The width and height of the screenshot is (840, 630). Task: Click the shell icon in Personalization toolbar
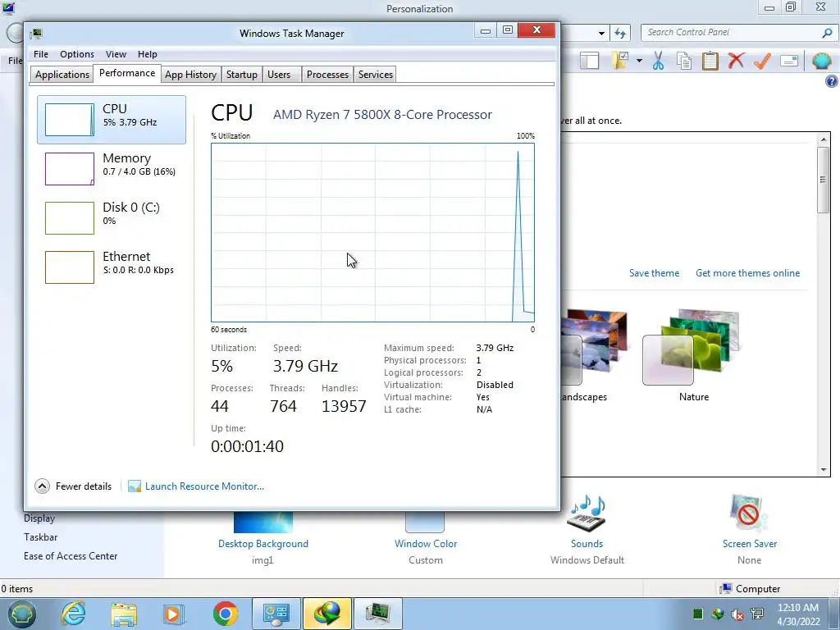pyautogui.click(x=821, y=61)
